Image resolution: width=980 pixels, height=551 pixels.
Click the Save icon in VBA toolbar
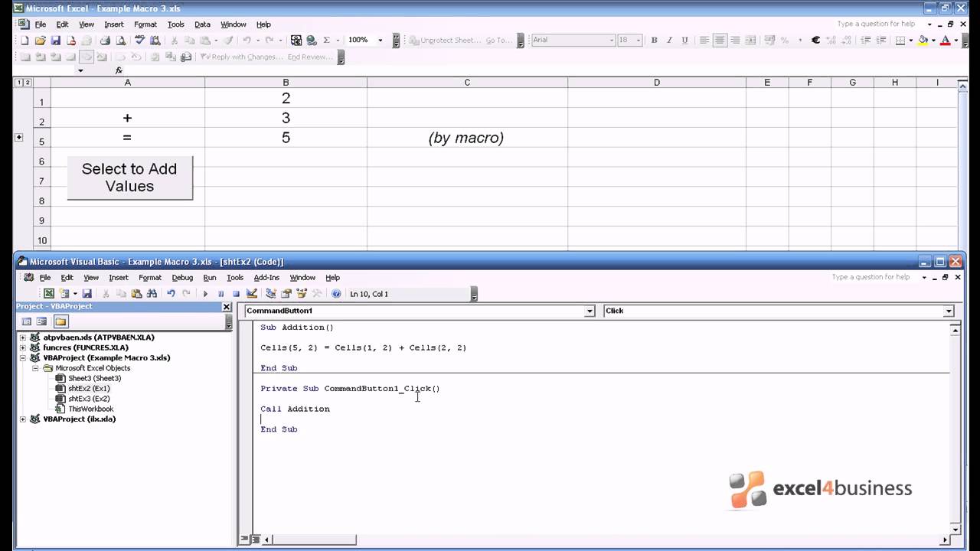click(87, 294)
